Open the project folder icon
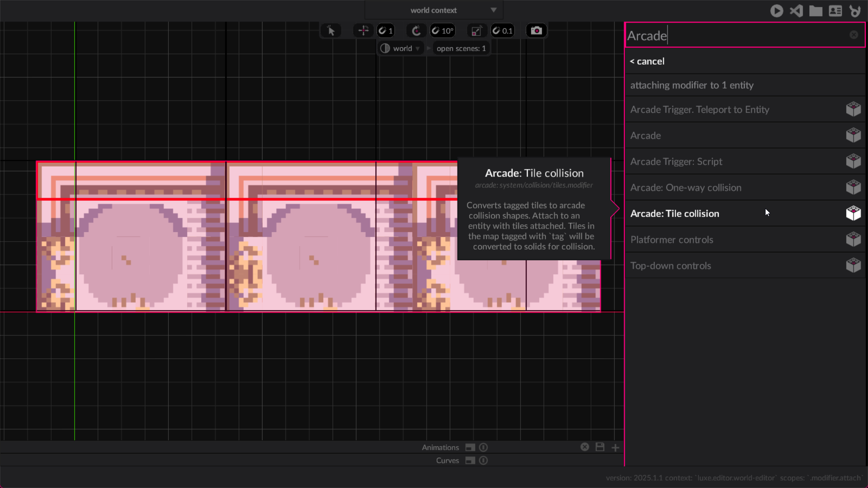 click(x=815, y=11)
